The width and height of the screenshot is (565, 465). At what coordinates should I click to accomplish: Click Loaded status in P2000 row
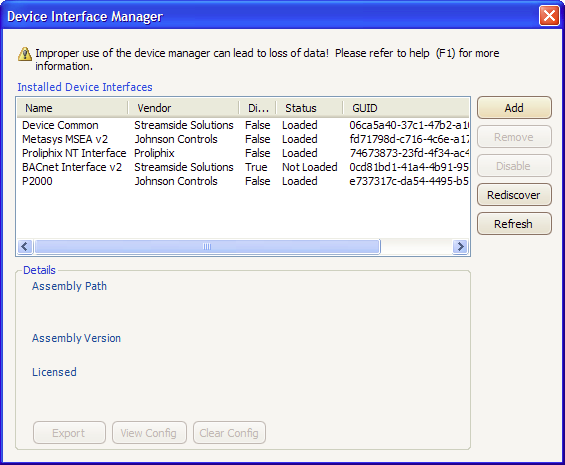pyautogui.click(x=299, y=181)
